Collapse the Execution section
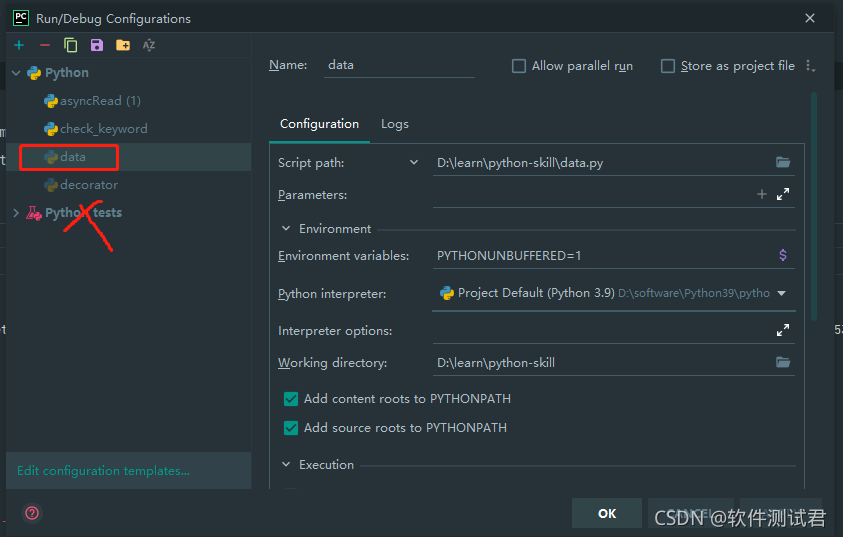The width and height of the screenshot is (843, 537). pos(286,464)
